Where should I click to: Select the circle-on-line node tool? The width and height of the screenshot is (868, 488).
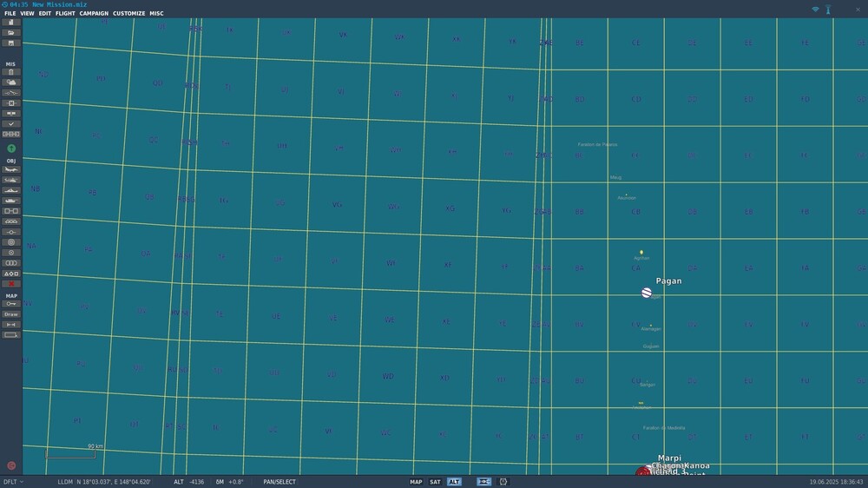click(x=11, y=232)
